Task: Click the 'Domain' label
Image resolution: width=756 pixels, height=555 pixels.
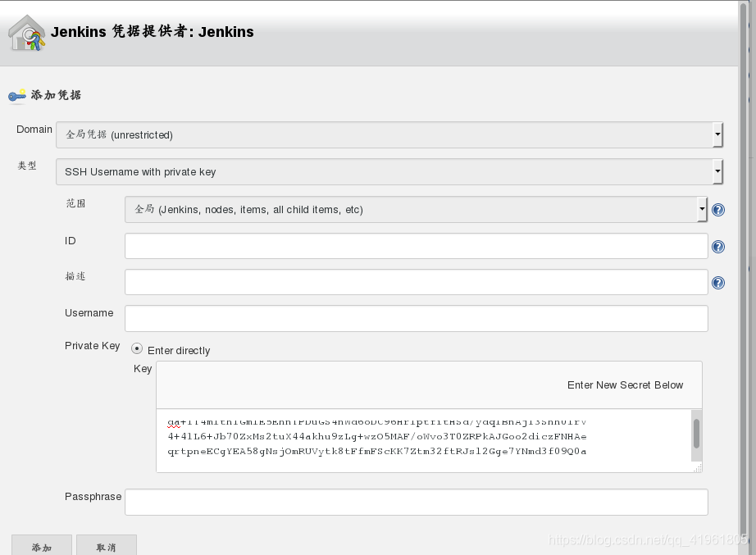Action: [x=34, y=130]
